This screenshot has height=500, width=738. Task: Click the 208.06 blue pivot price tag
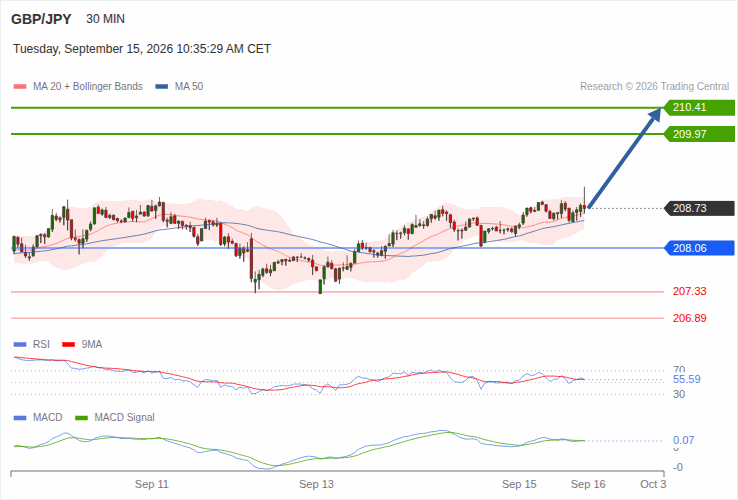[699, 248]
